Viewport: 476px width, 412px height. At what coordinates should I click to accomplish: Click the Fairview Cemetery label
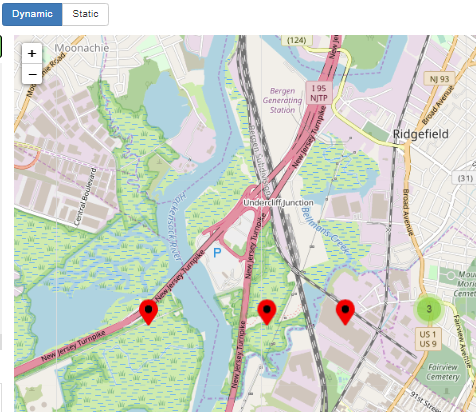click(443, 372)
